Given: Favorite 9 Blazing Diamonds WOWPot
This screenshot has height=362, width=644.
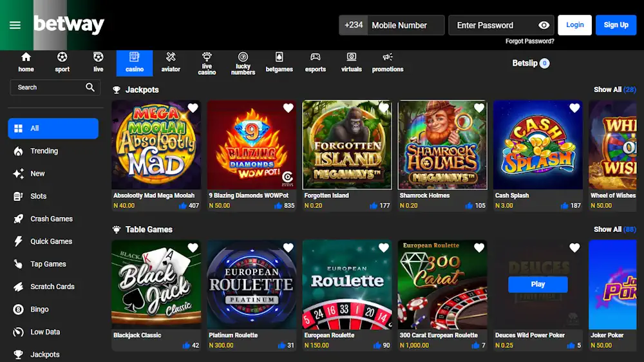Looking at the screenshot, I should [x=289, y=108].
